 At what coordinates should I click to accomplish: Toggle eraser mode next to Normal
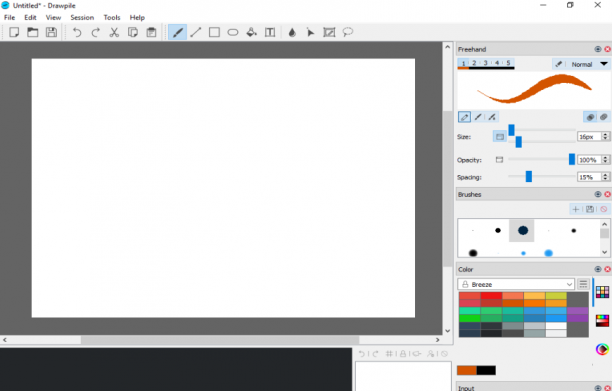pyautogui.click(x=559, y=64)
